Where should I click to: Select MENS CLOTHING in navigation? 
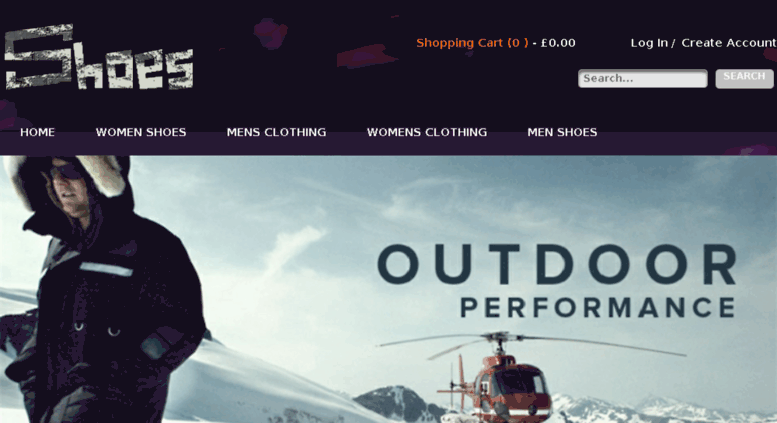click(277, 132)
